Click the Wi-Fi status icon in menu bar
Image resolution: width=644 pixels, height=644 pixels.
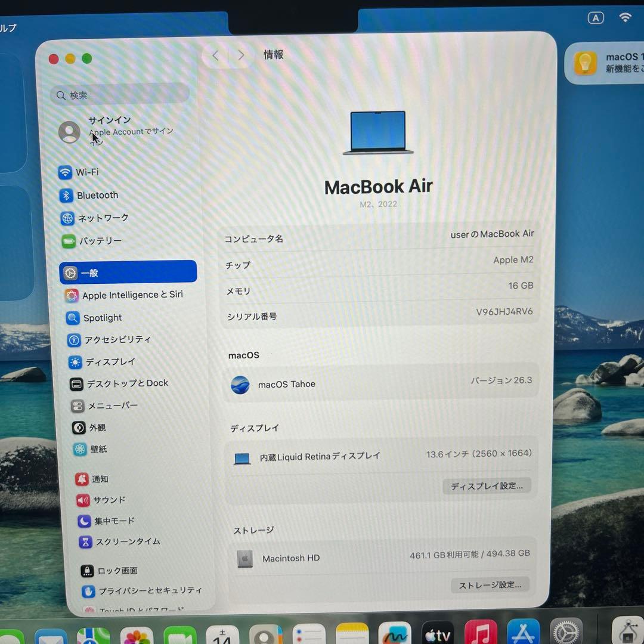[x=624, y=17]
